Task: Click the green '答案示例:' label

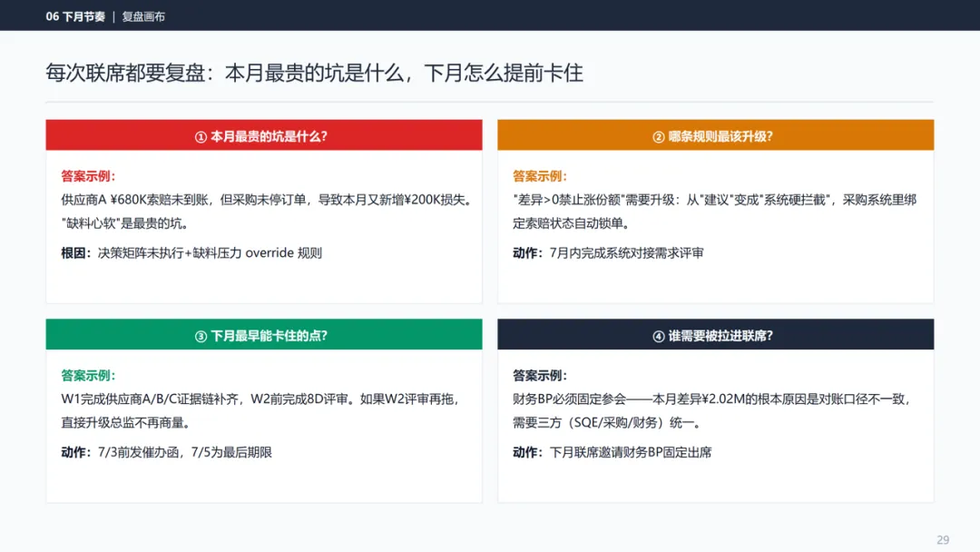Action: pos(88,376)
